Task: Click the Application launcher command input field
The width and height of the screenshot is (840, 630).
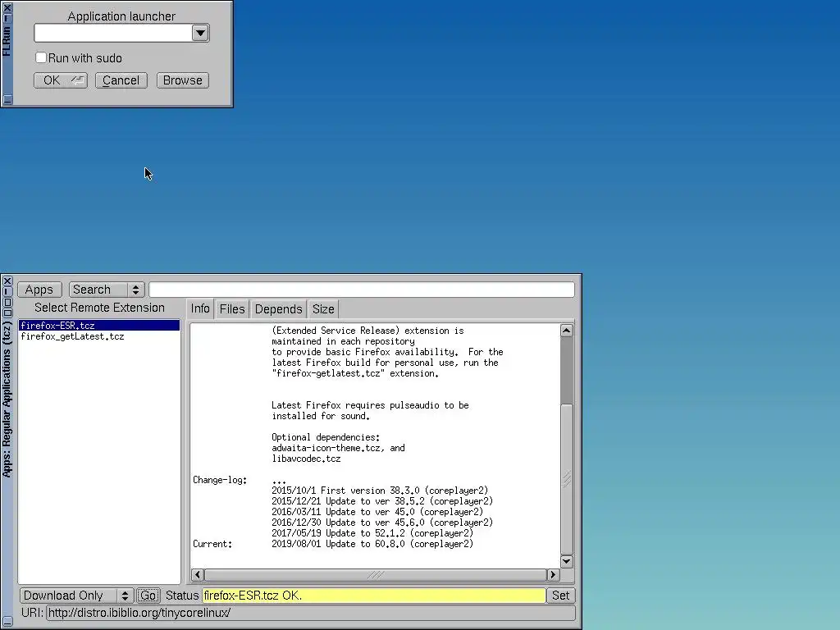Action: [x=113, y=33]
